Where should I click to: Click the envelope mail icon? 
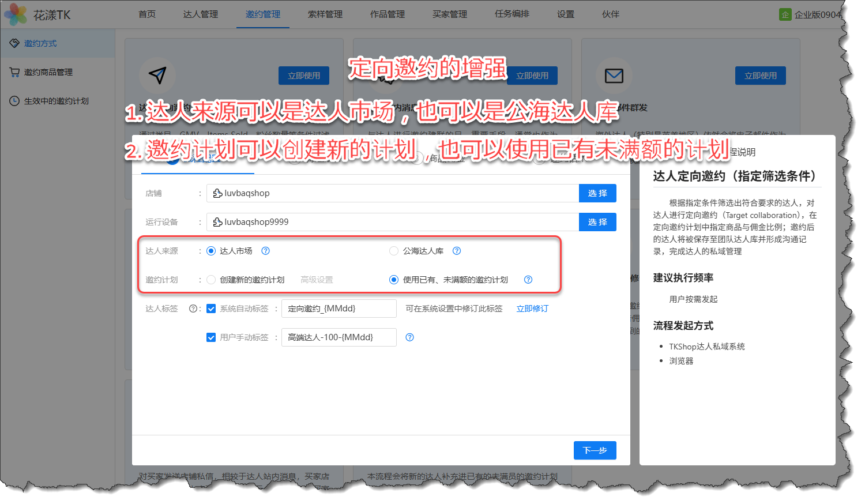pos(614,76)
